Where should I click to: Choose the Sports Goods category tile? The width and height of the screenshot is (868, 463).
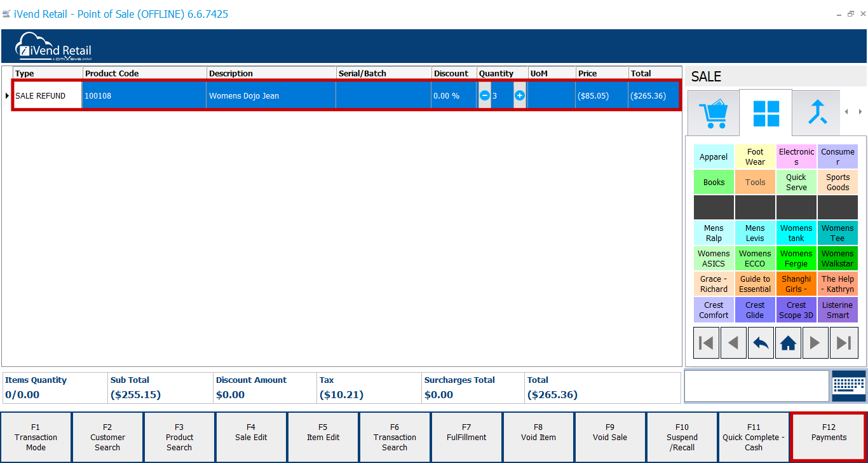click(837, 182)
